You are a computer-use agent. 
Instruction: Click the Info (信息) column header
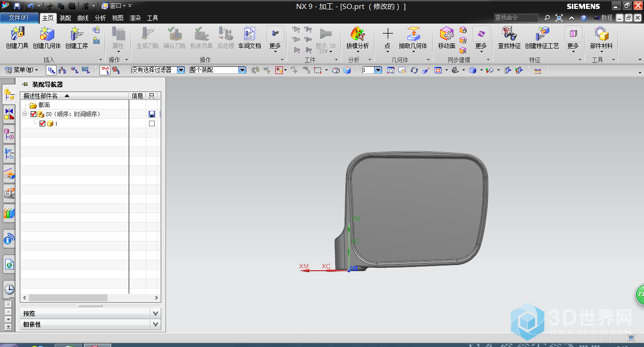(x=137, y=96)
